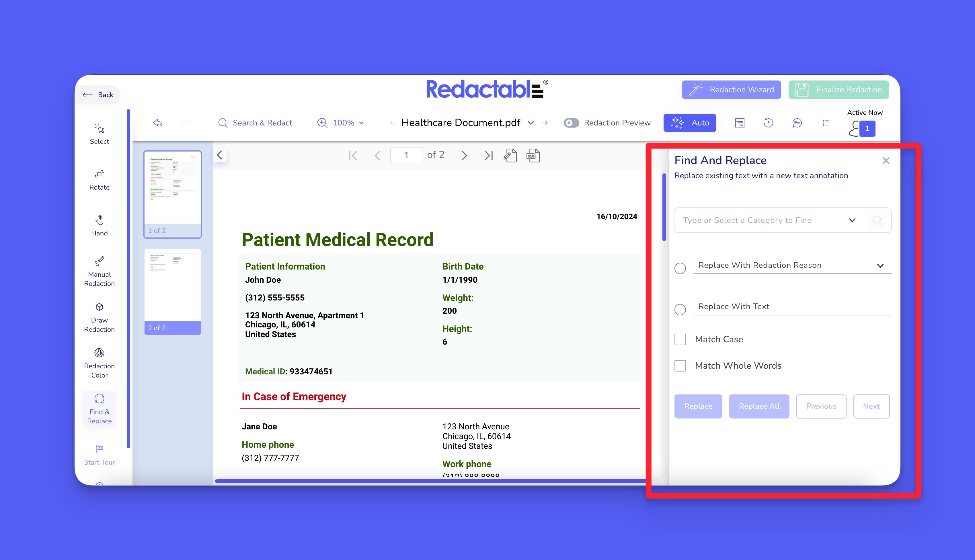Expand the 100% zoom level dropdown
This screenshot has width=975, height=560.
pyautogui.click(x=361, y=123)
